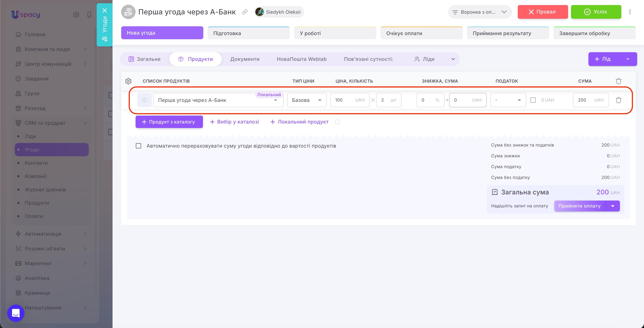Toggle the tax-included checkbox in product row
Viewport: 644px width, 328px height.
[533, 100]
